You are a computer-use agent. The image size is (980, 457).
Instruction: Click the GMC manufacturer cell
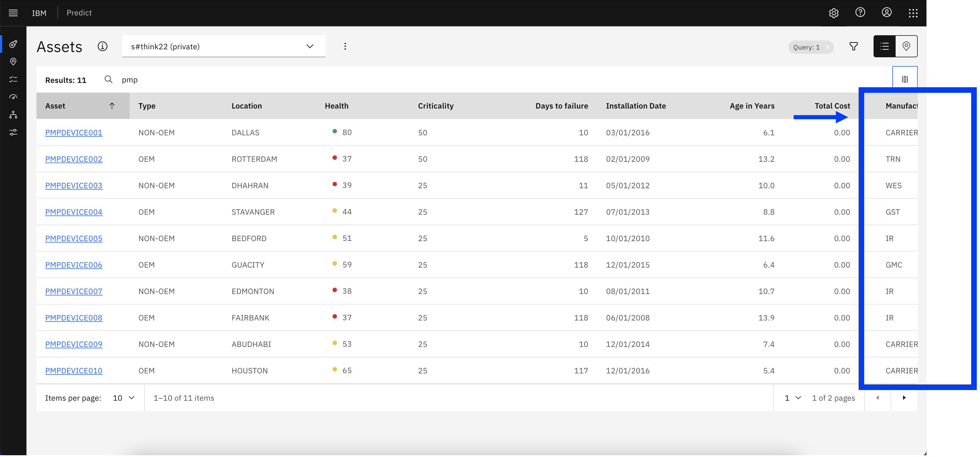pyautogui.click(x=894, y=265)
